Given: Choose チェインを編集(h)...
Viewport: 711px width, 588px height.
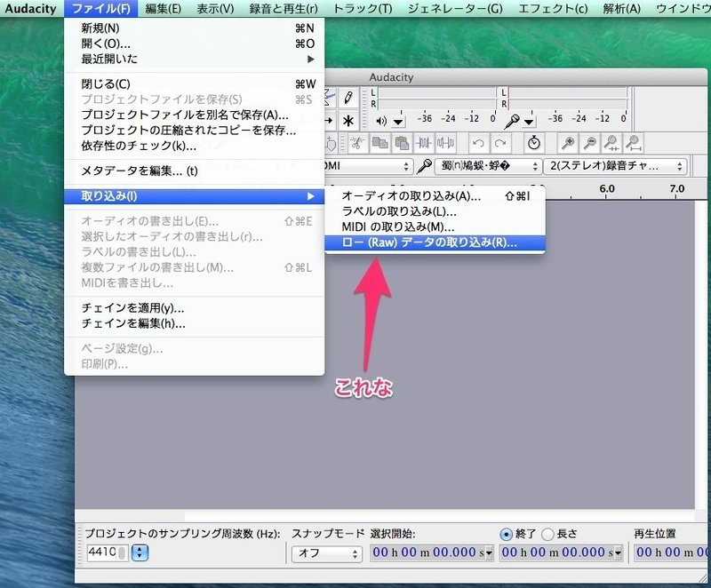Looking at the screenshot, I should point(195,323).
